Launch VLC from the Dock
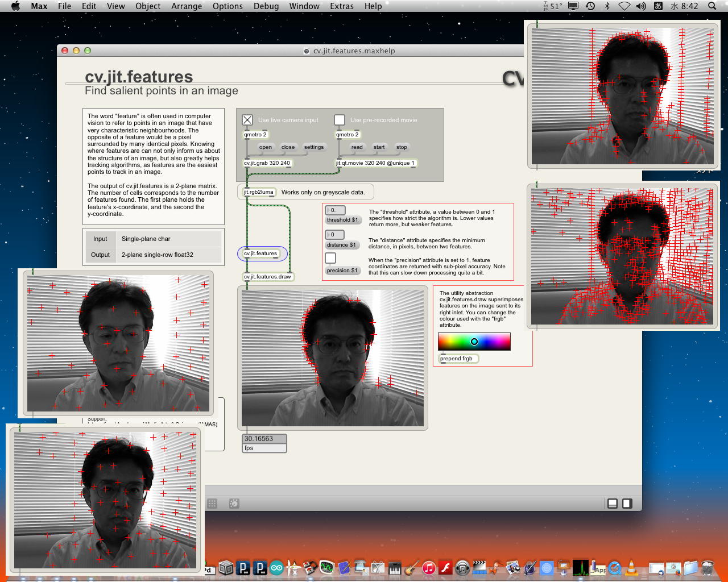The image size is (728, 582). 631,567
